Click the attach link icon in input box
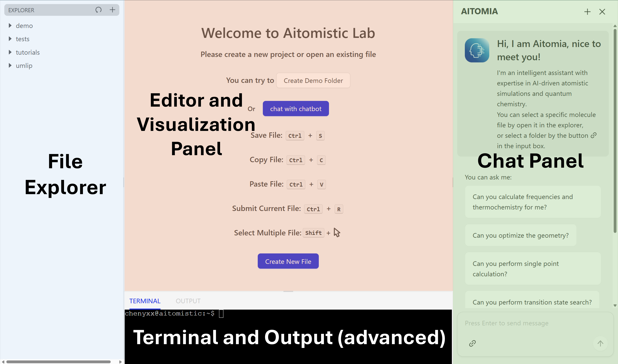The image size is (618, 364). click(472, 343)
